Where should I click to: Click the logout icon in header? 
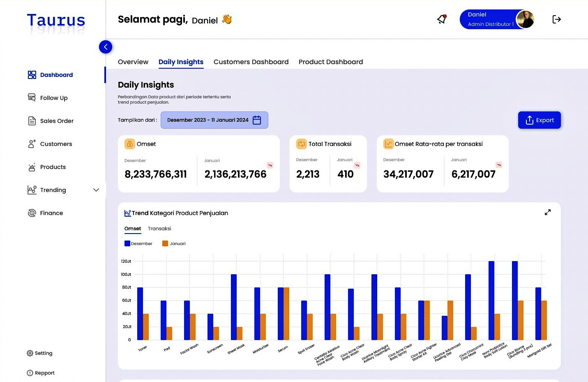pyautogui.click(x=556, y=19)
